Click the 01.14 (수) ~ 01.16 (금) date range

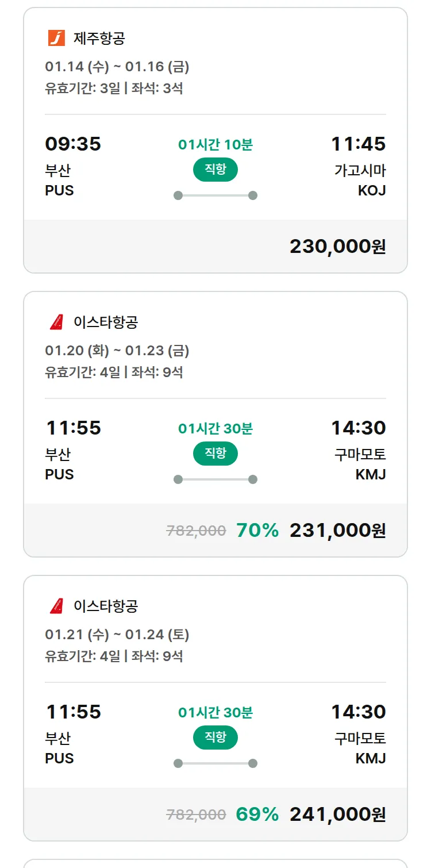117,67
